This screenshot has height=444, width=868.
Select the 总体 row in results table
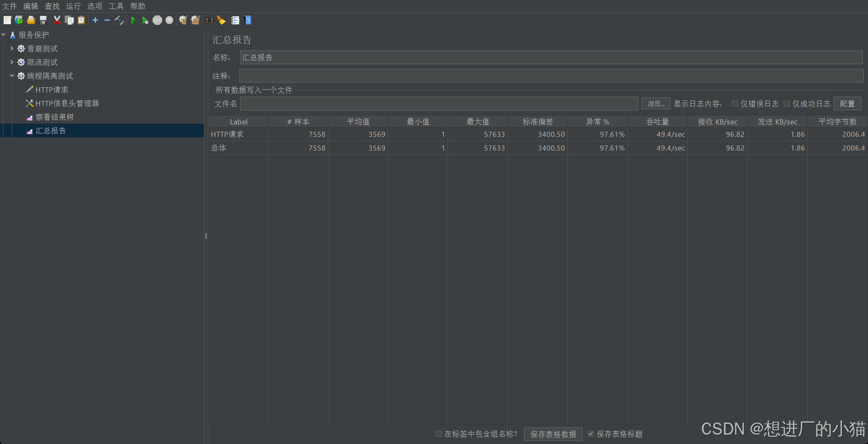(538, 148)
